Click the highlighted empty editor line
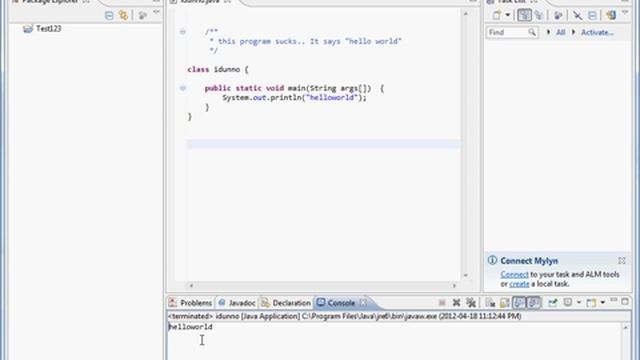Screen dimensions: 640x360 (x=324, y=144)
